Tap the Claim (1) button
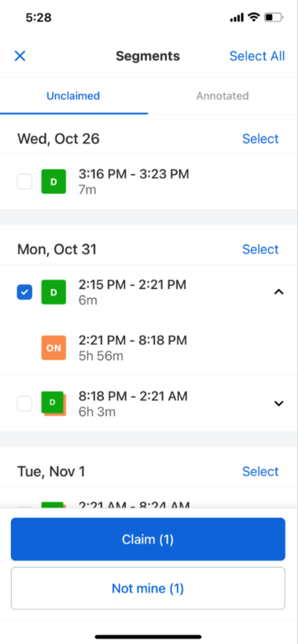Viewport: 298px width, 644px height. pos(148,539)
